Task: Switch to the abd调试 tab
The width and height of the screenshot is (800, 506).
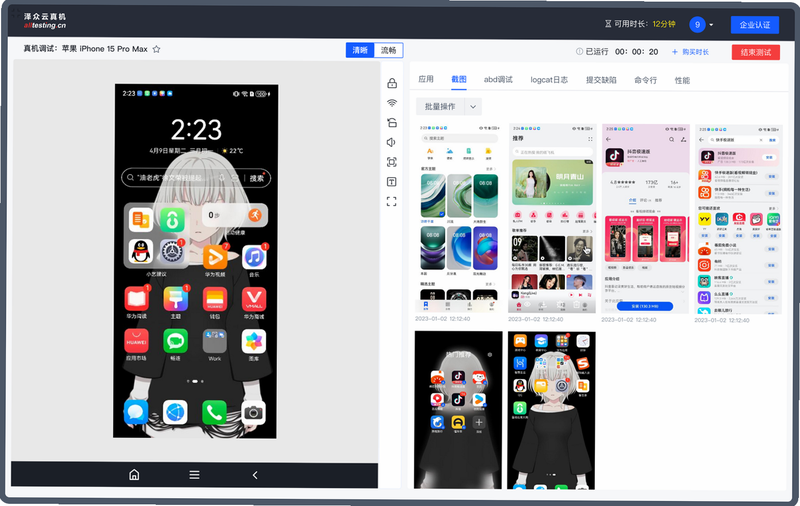Action: coord(498,80)
